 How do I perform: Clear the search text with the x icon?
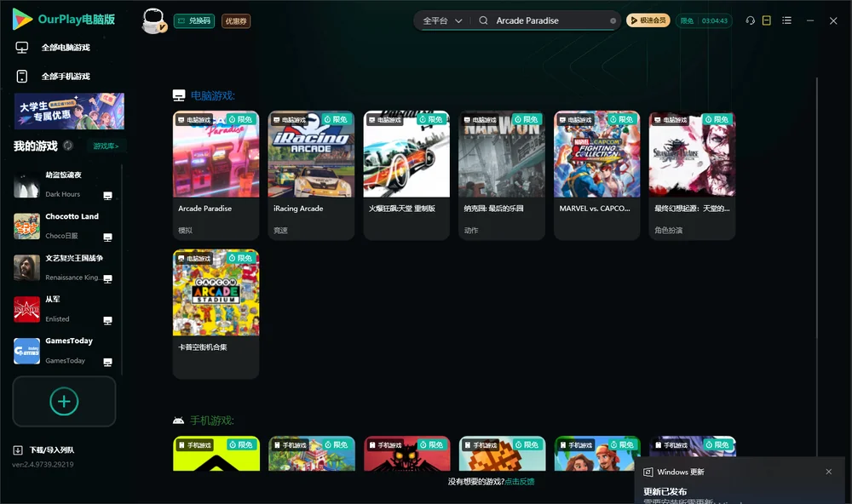(613, 20)
